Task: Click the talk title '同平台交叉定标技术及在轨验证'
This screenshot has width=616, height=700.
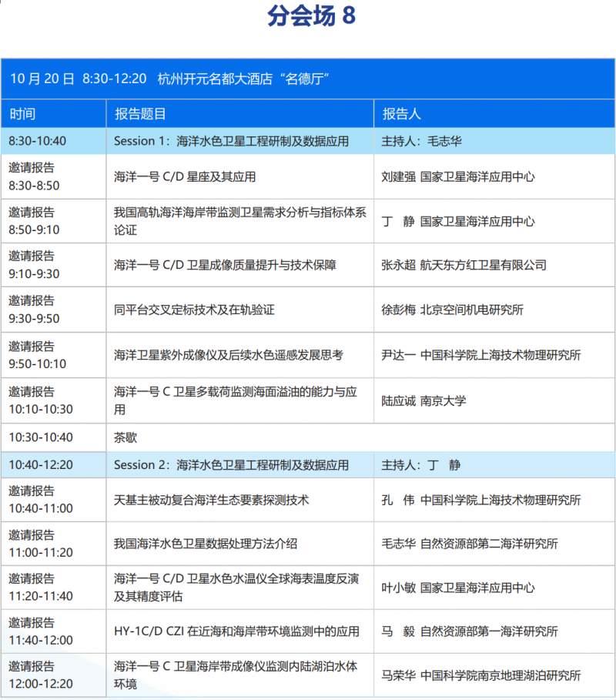Action: coord(194,310)
